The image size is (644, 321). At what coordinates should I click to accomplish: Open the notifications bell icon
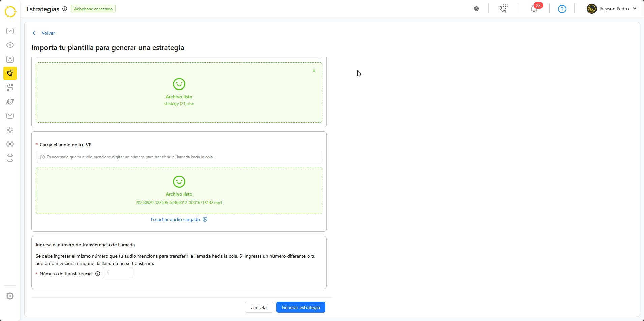point(534,9)
